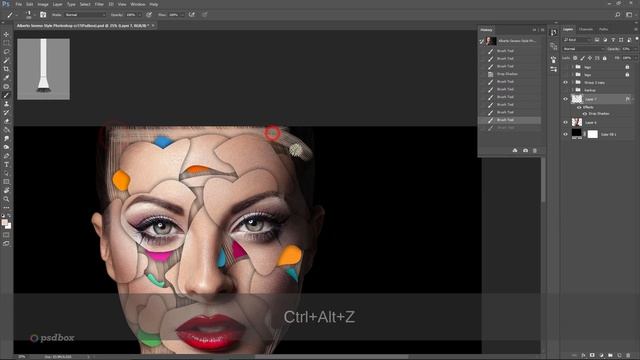Open the search icon in the options bar
640x360 pixels.
point(618,15)
